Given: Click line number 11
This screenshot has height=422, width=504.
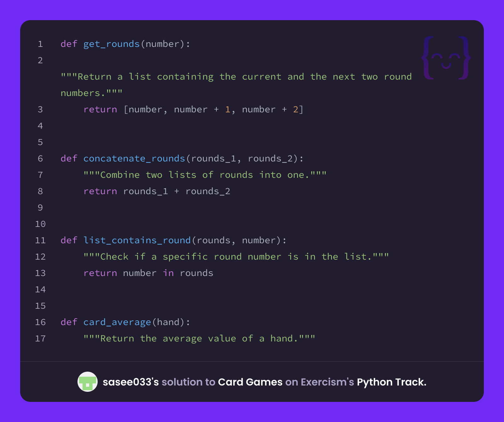Looking at the screenshot, I should click(x=40, y=240).
